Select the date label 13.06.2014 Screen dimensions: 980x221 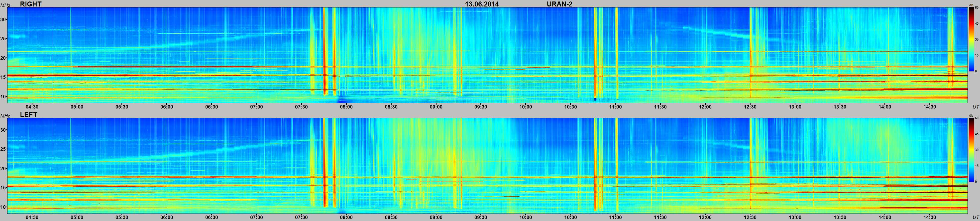point(482,4)
